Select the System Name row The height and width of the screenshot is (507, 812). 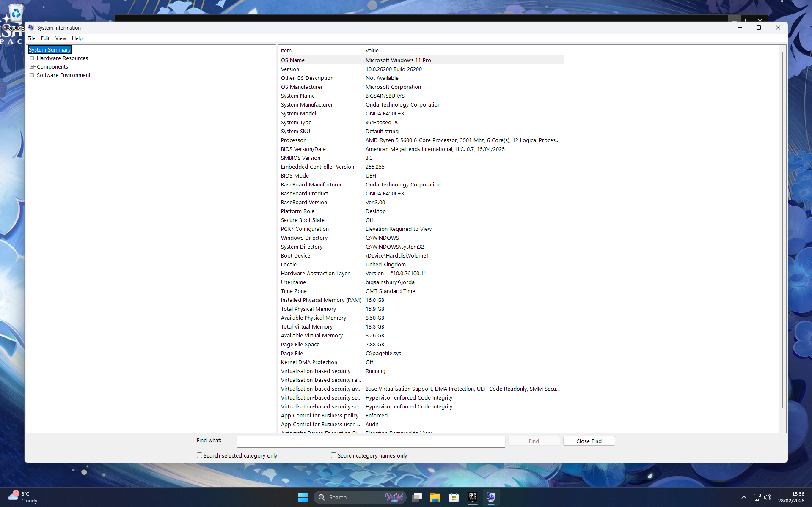click(421, 96)
